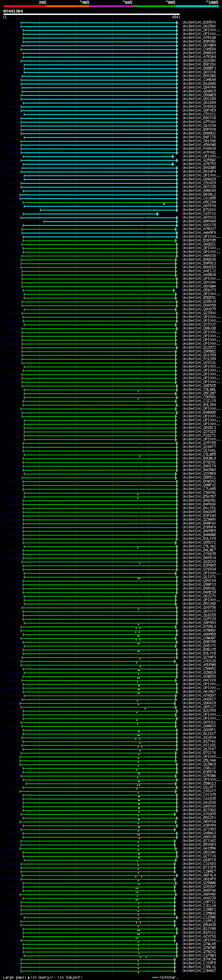The height and width of the screenshot is (980, 222).
Task: Open hit UniRef100_A7R1Q8
Action: (199, 38)
